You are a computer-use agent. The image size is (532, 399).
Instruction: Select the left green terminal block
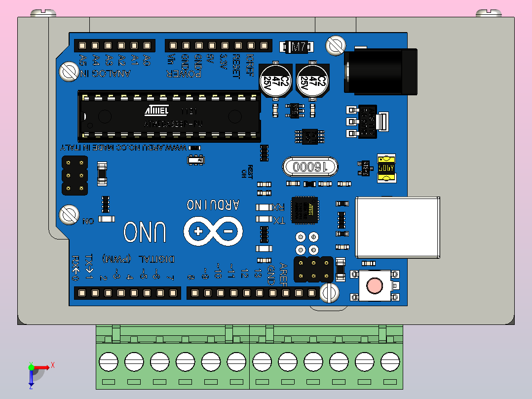(x=173, y=357)
